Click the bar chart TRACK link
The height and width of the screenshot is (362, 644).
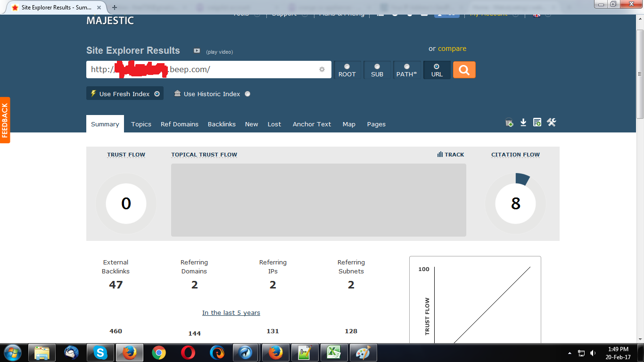(x=451, y=155)
